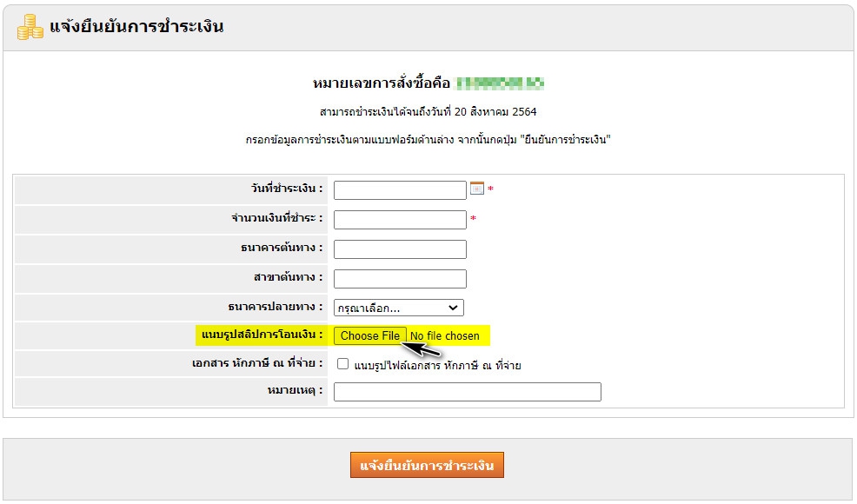
Task: Click the หมายเหตุ remarks input field
Action: tap(468, 392)
